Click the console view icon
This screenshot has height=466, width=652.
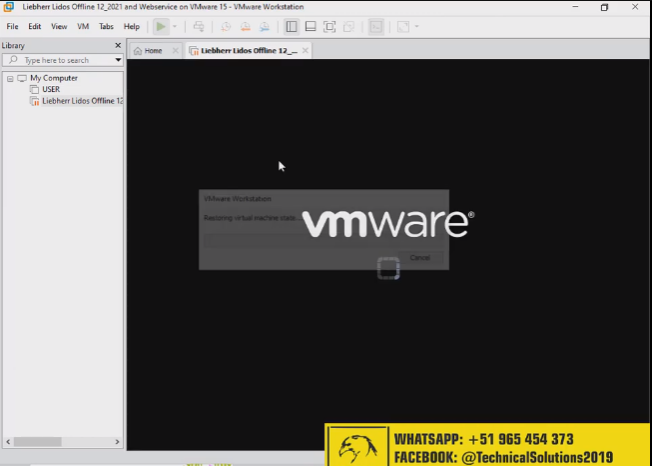(376, 26)
